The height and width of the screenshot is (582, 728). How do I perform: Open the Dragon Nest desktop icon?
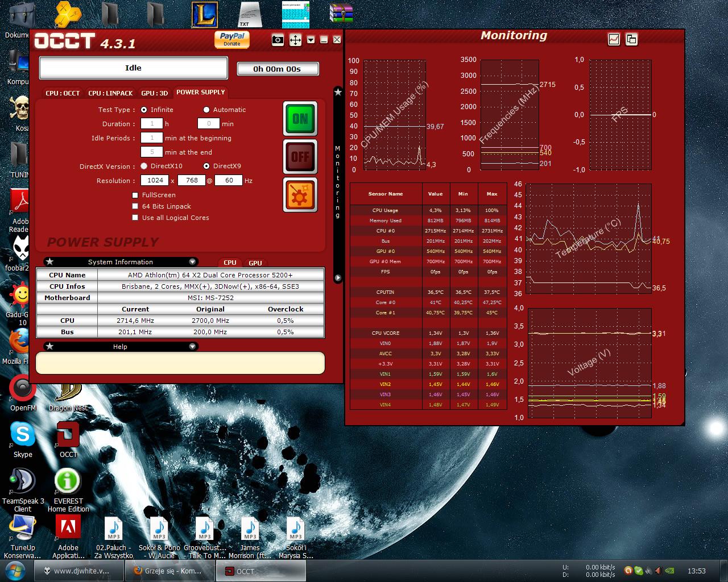tap(68, 398)
